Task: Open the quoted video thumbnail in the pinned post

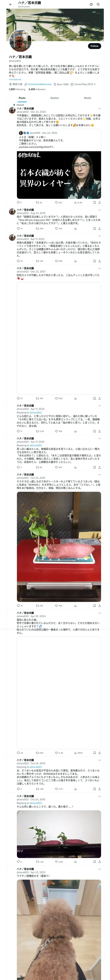Action: tap(59, 175)
